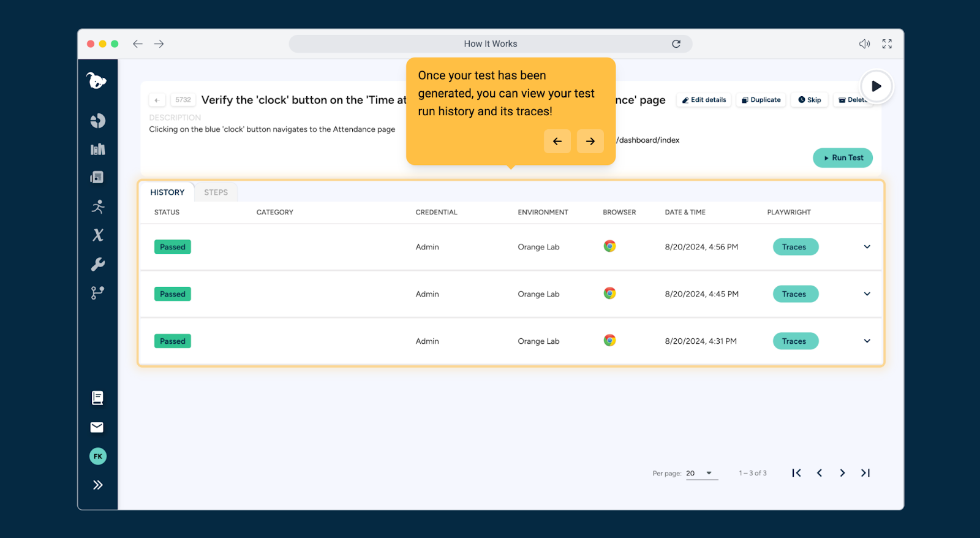The width and height of the screenshot is (980, 538).
Task: Click the dog logo in the sidebar
Action: coord(97,80)
